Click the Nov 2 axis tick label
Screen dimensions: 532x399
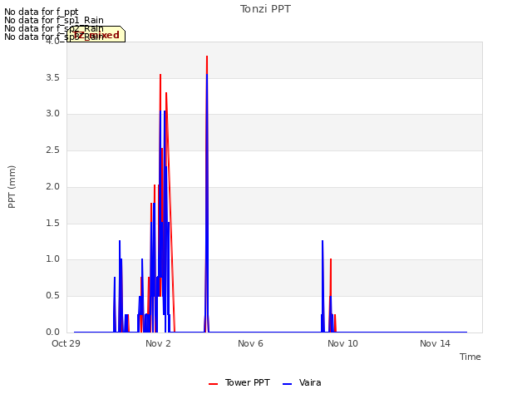(158, 343)
